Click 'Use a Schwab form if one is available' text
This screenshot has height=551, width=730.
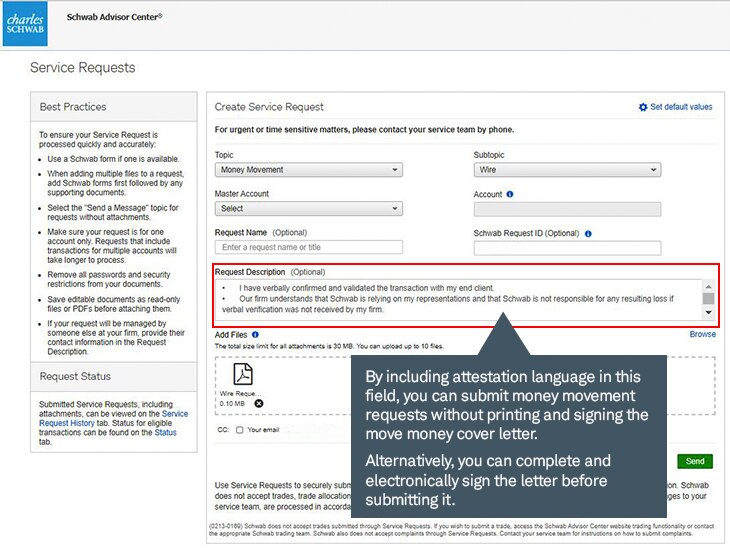click(113, 159)
